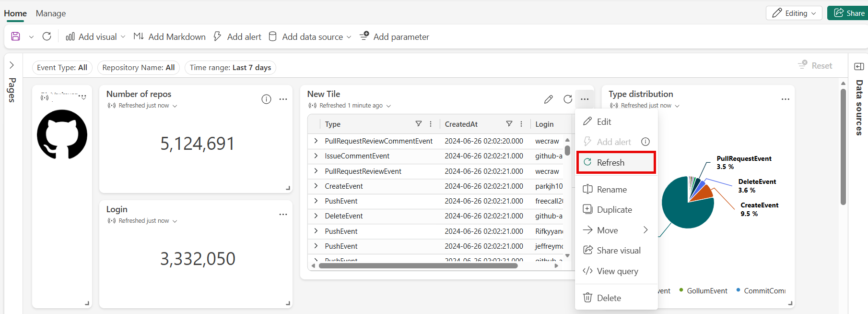Expand the Pages side panel
The width and height of the screenshot is (868, 314).
(12, 65)
